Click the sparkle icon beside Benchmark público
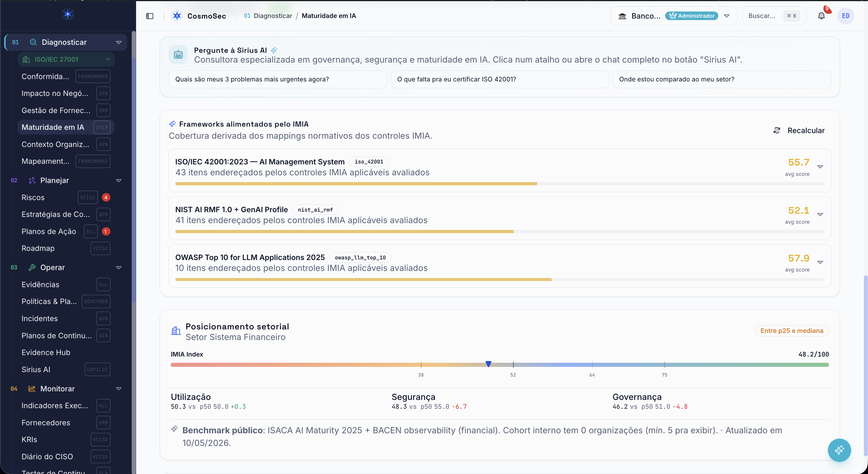The height and width of the screenshot is (474, 868). click(174, 429)
